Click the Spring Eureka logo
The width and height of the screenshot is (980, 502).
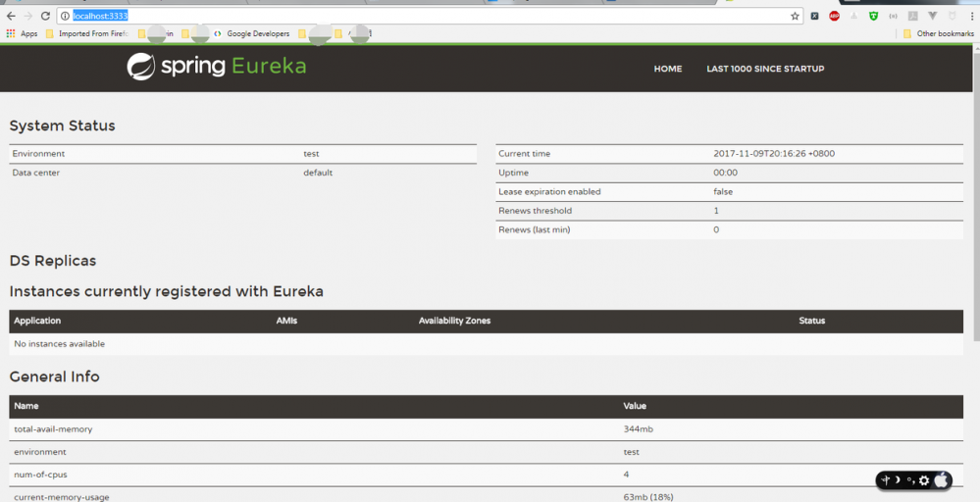click(217, 67)
